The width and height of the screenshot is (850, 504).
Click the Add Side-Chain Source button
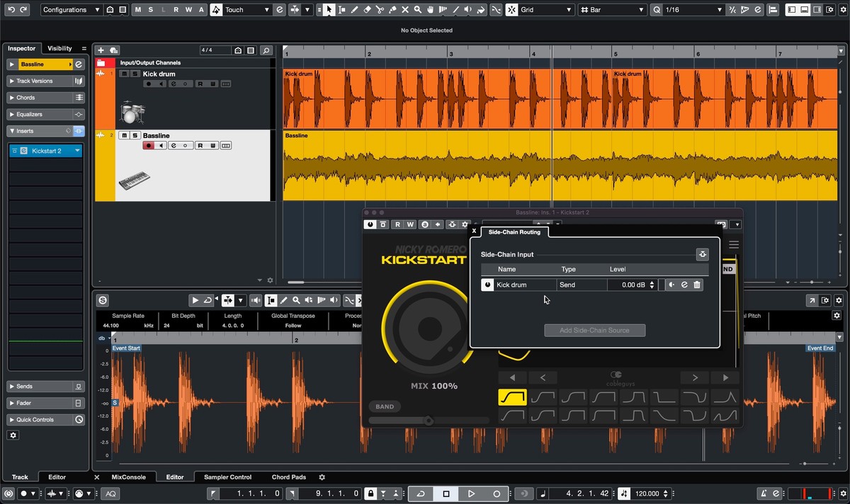pos(594,331)
